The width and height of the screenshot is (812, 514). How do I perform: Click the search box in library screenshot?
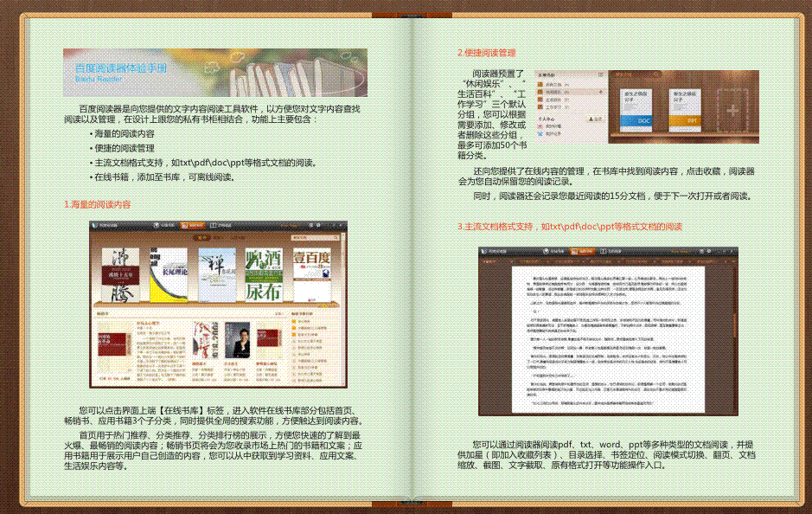pos(315,238)
